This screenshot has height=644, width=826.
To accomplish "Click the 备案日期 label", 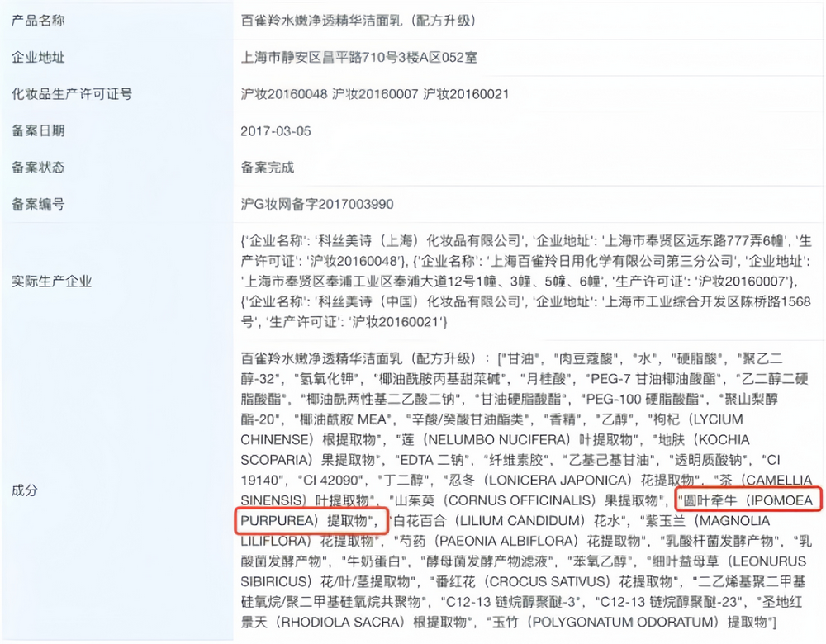I will coord(38,130).
